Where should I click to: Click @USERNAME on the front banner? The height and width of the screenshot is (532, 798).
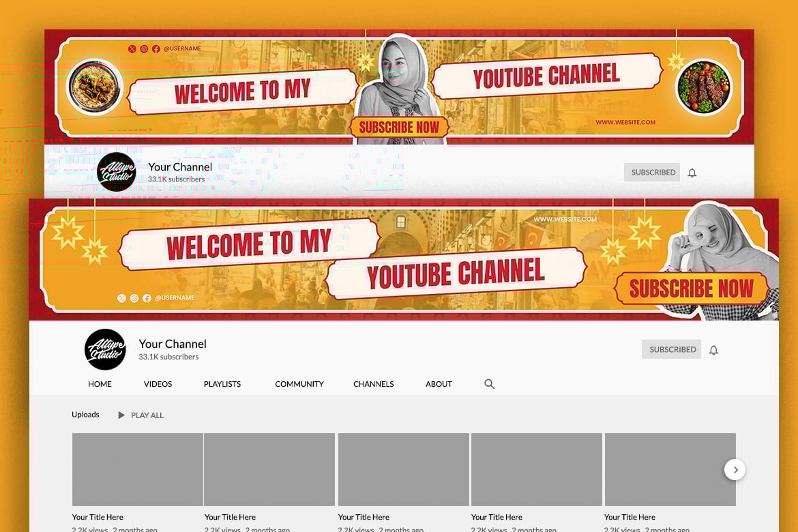tap(175, 298)
